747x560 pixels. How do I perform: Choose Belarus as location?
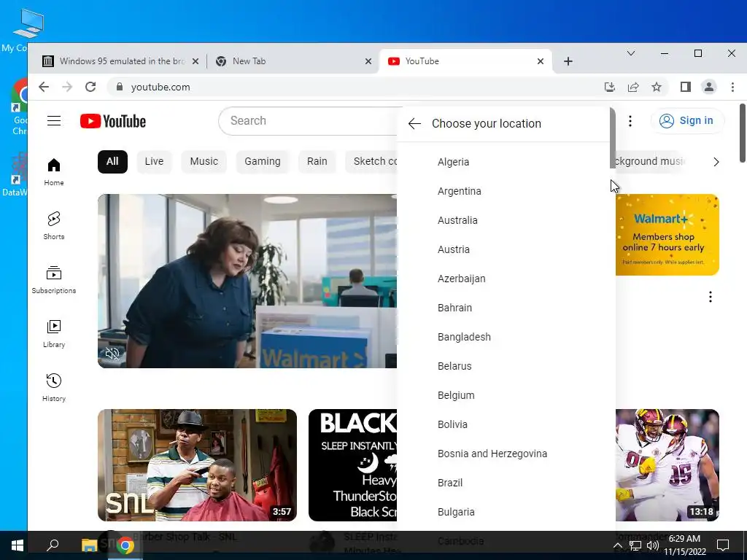coord(503,366)
